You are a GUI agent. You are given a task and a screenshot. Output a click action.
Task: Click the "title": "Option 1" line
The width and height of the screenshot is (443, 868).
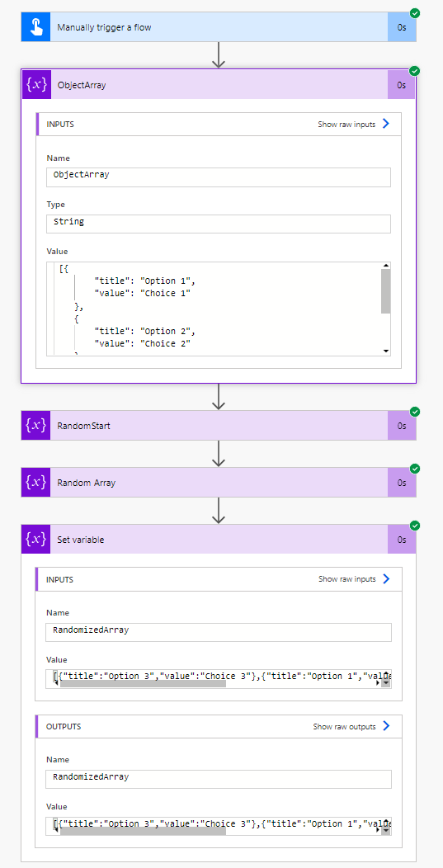[x=145, y=281]
